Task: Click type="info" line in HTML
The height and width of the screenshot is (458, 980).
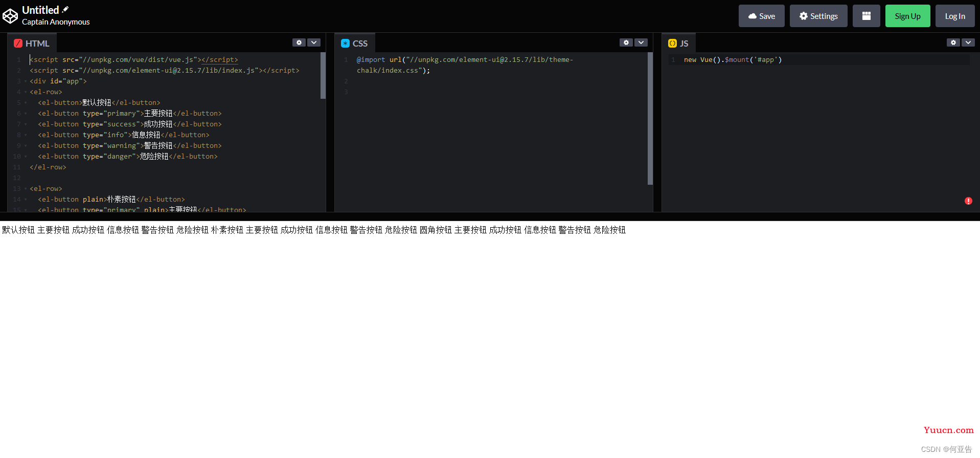Action: pos(124,135)
